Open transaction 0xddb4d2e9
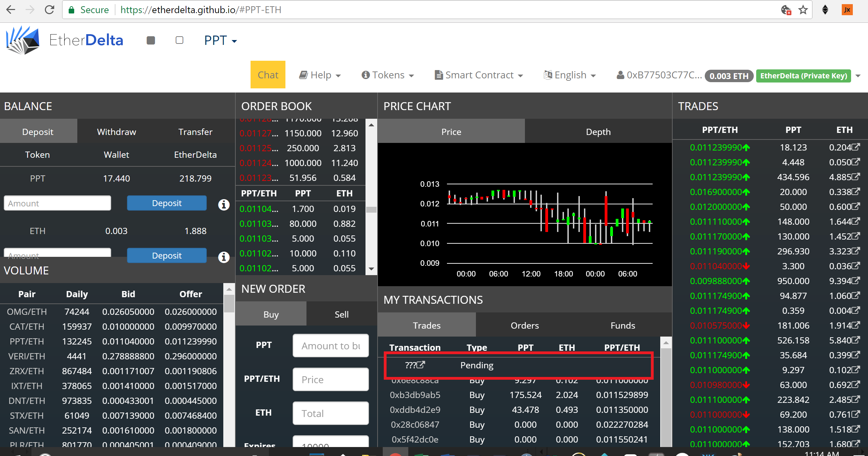Viewport: 868px width, 456px height. [x=415, y=410]
